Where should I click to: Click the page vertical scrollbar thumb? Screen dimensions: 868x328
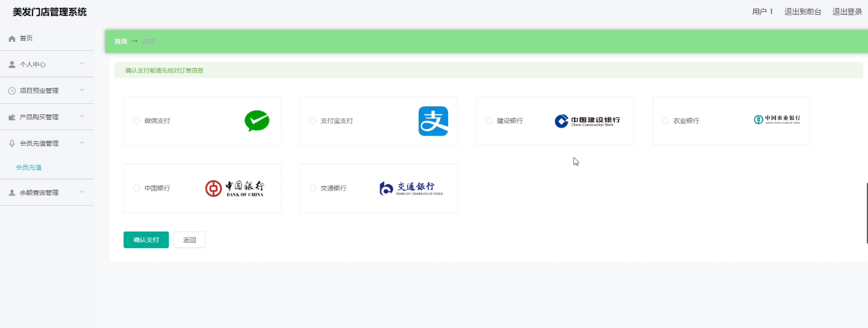pos(867,213)
